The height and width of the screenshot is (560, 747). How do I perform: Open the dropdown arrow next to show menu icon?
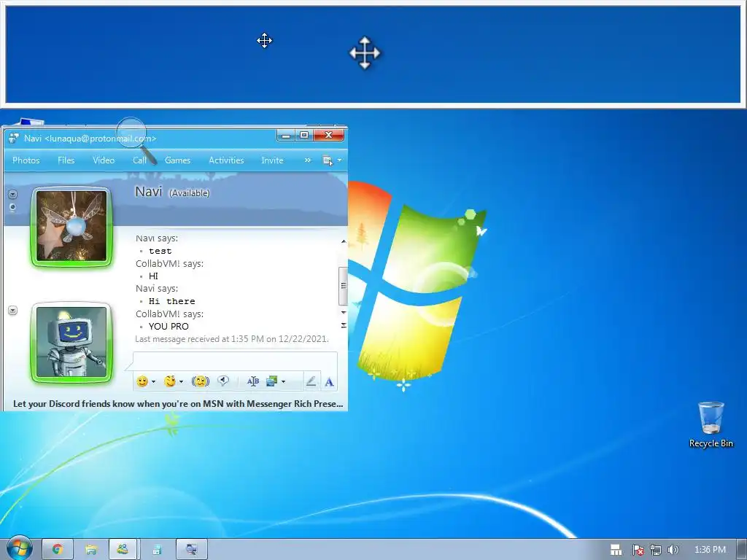[x=339, y=160]
